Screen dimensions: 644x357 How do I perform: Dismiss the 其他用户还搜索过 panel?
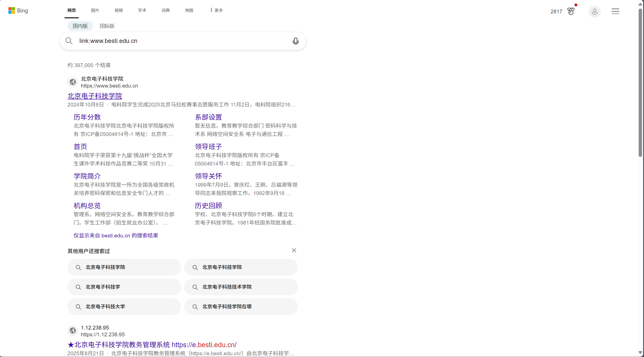click(x=294, y=250)
